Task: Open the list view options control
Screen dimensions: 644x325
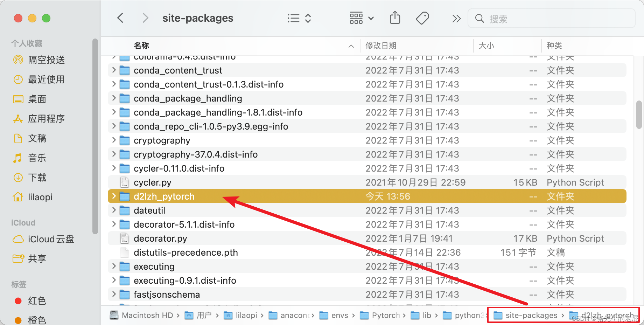Action: tap(299, 18)
